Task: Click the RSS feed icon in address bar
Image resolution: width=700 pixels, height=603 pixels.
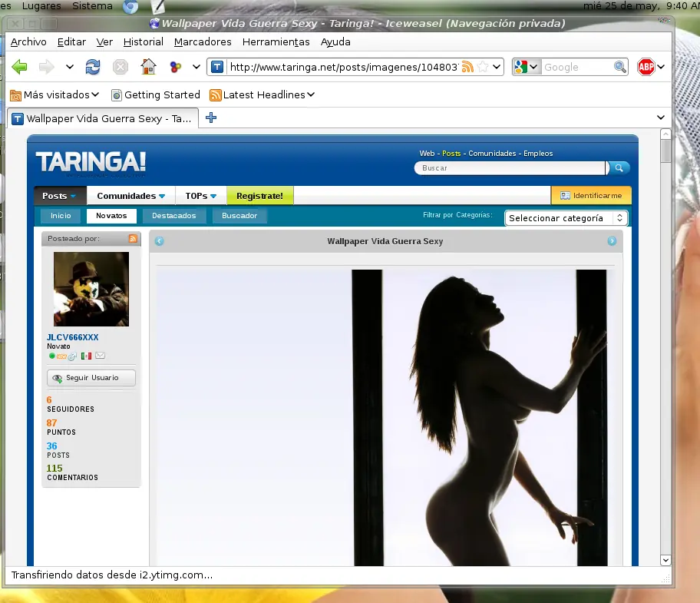Action: click(x=467, y=68)
